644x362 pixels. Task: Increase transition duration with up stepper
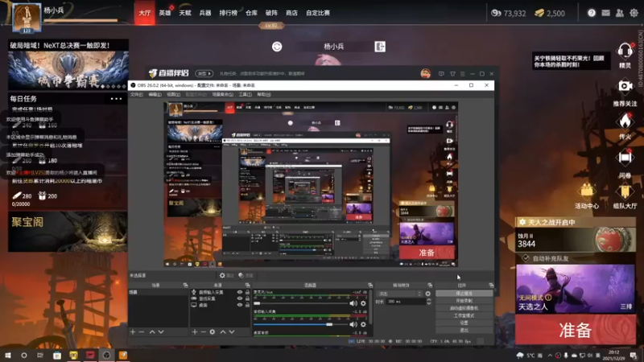429,299
